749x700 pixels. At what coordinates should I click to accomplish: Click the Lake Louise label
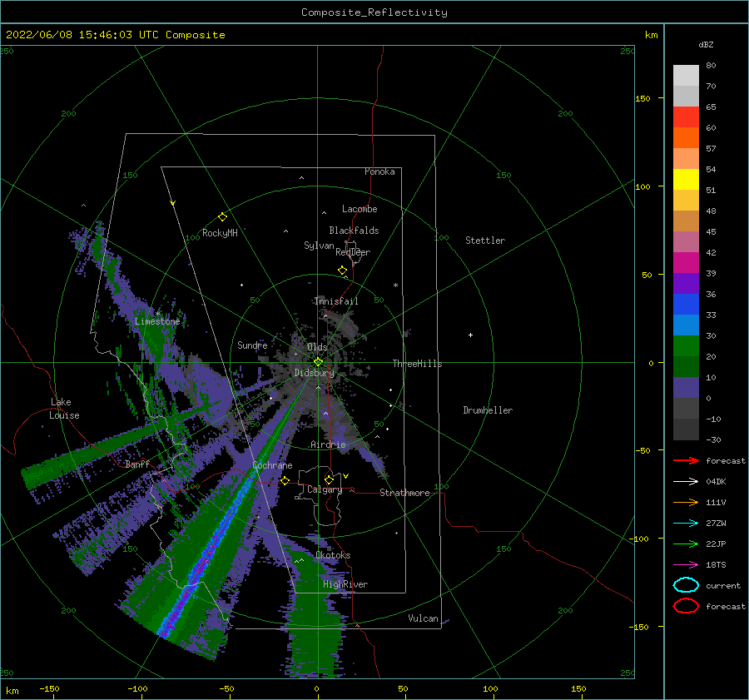[x=64, y=409]
